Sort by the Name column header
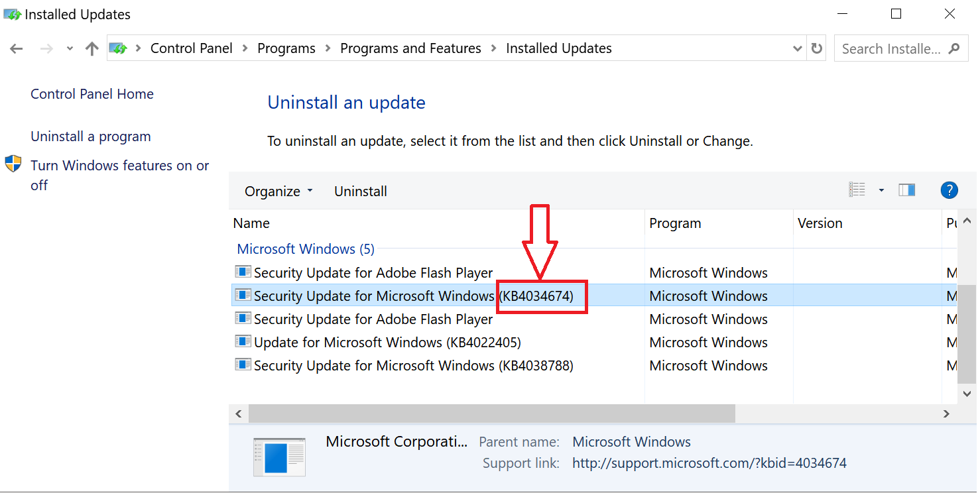The width and height of the screenshot is (980, 497). (x=437, y=223)
